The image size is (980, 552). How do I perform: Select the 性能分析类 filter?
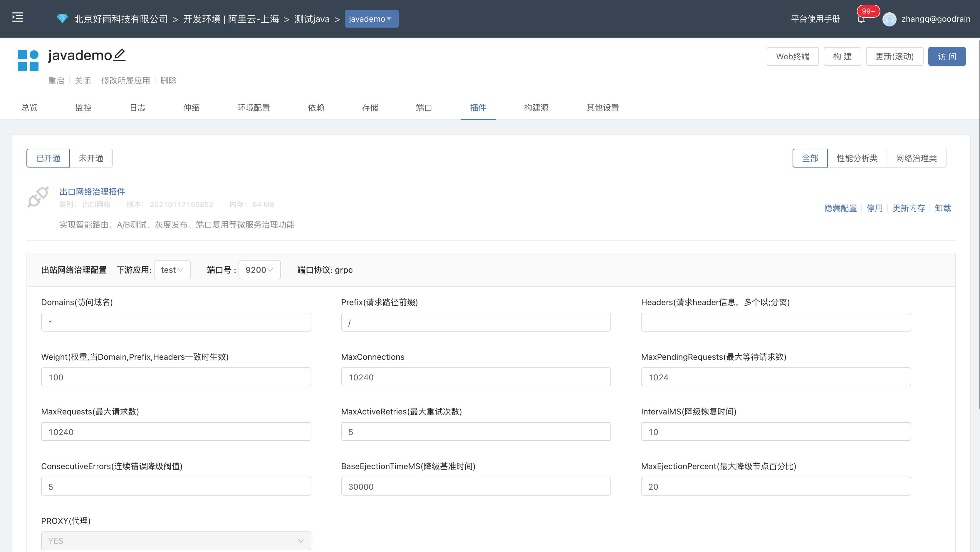857,158
